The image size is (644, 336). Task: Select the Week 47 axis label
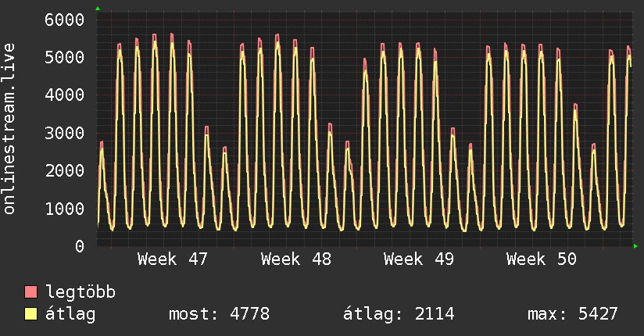(173, 259)
